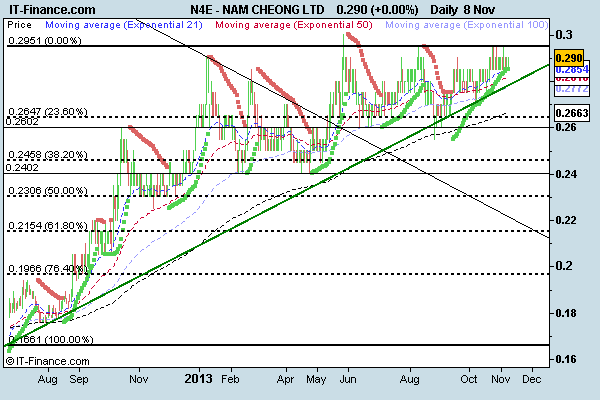Click the 0.2951 (0.00%) Fibonacci label
The image size is (600, 400).
[x=44, y=41]
